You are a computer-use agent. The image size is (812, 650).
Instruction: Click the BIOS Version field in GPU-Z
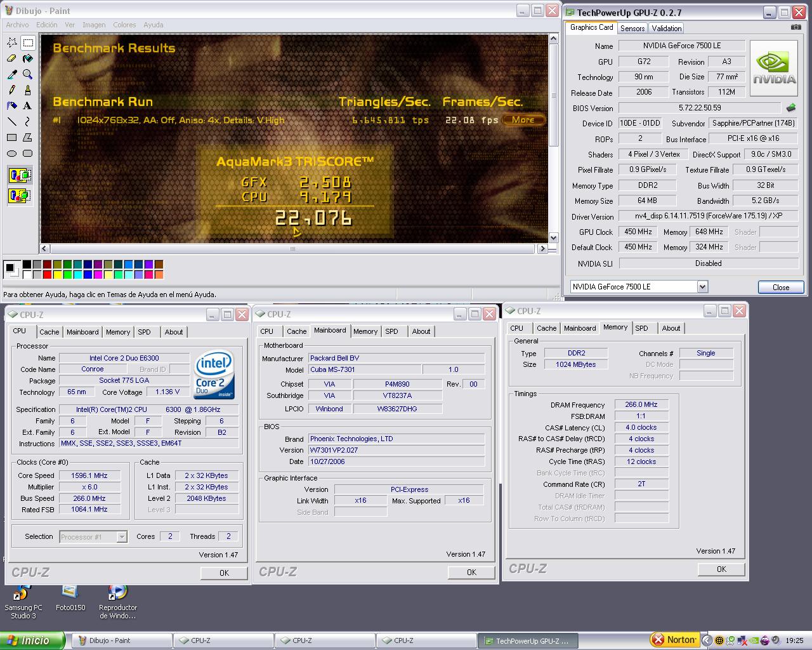(700, 108)
